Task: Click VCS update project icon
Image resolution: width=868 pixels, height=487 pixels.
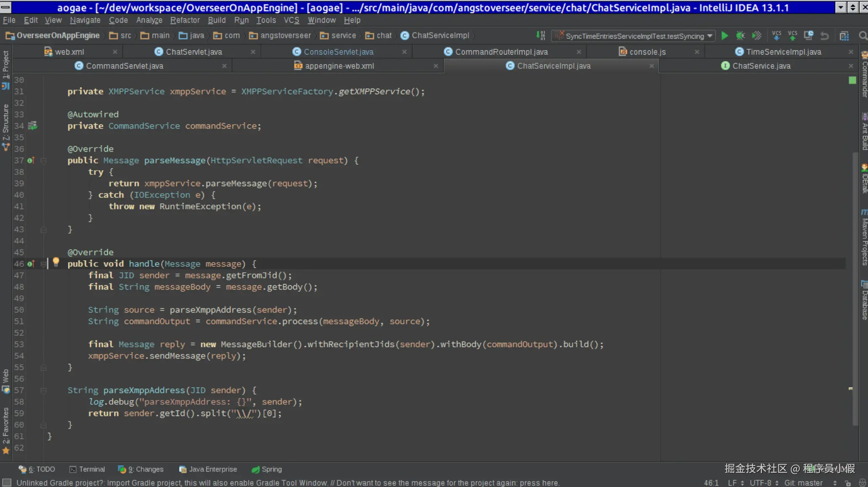Action: tap(776, 36)
